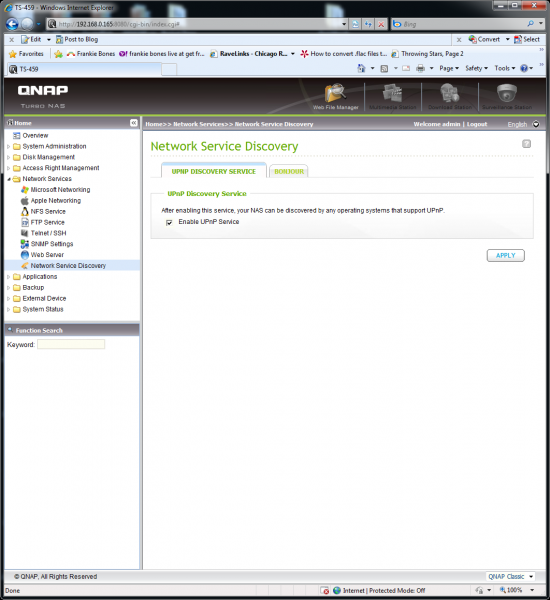The height and width of the screenshot is (600, 550).
Task: Click the Convert toolbar button
Action: (x=484, y=39)
